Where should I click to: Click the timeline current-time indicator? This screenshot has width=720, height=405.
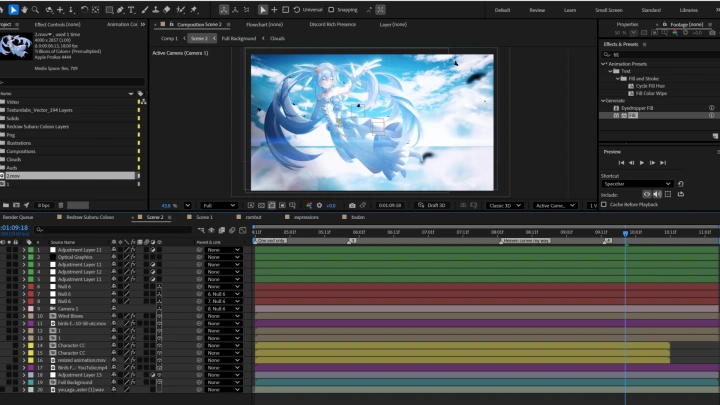point(626,233)
